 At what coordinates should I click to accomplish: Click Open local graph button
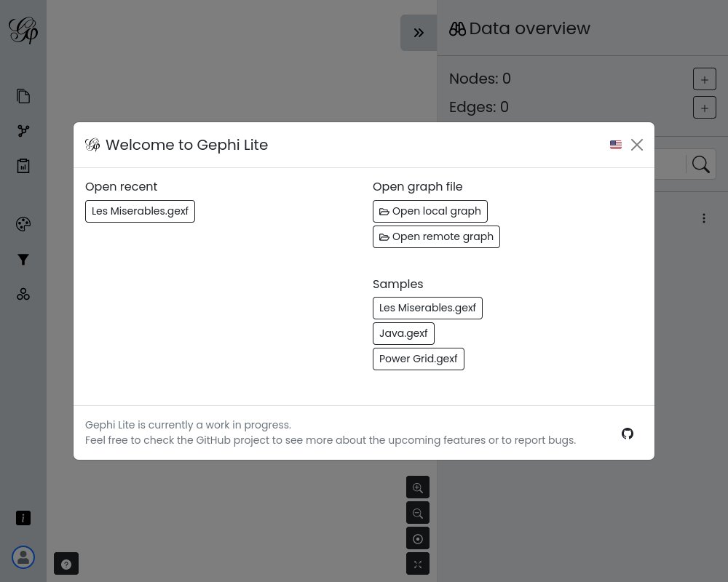(430, 212)
